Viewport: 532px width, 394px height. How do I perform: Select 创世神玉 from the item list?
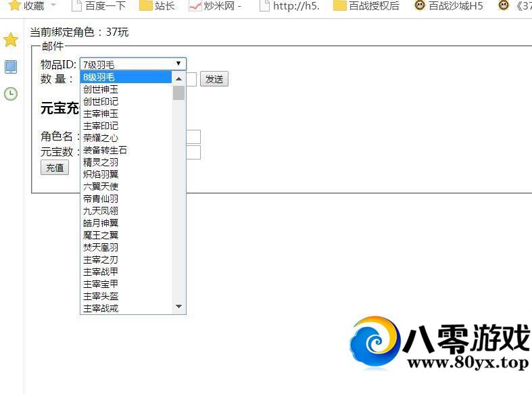[x=126, y=89]
